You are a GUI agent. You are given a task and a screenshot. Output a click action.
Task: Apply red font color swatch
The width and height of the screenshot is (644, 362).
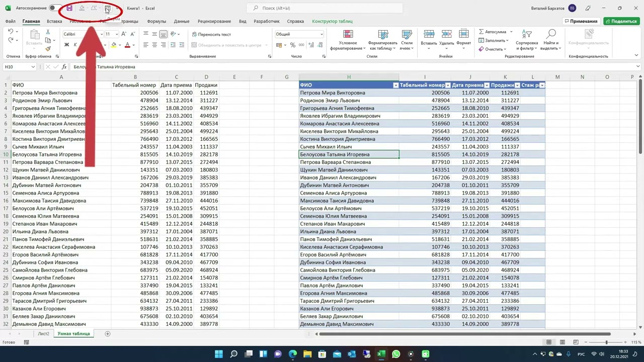point(127,45)
